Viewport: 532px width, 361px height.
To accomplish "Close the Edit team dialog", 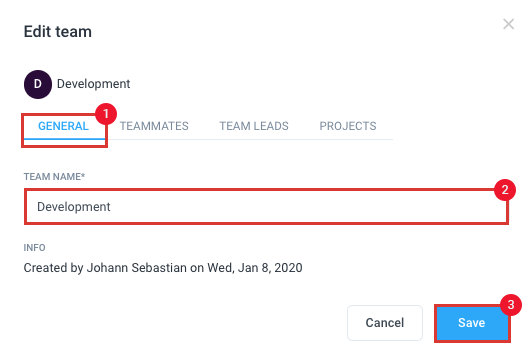I will pyautogui.click(x=508, y=24).
